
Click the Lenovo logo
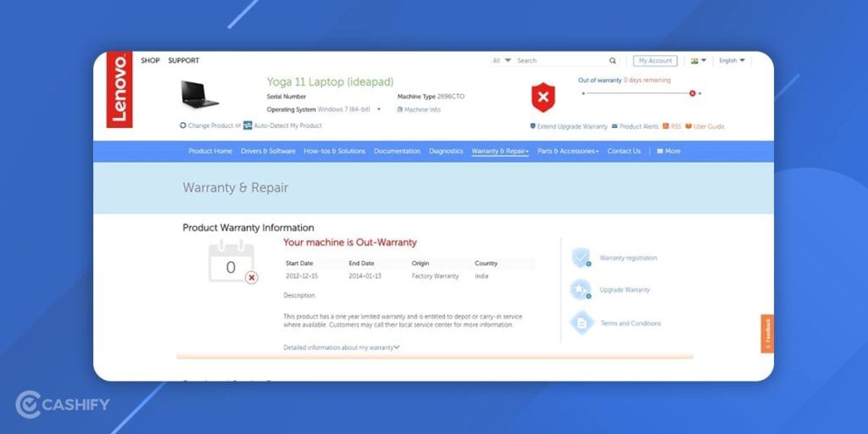tap(120, 90)
